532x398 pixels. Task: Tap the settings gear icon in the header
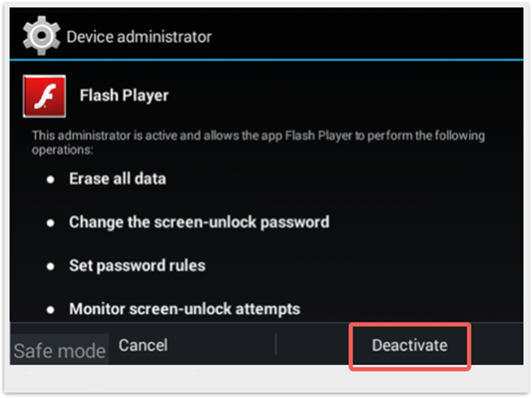tap(42, 36)
